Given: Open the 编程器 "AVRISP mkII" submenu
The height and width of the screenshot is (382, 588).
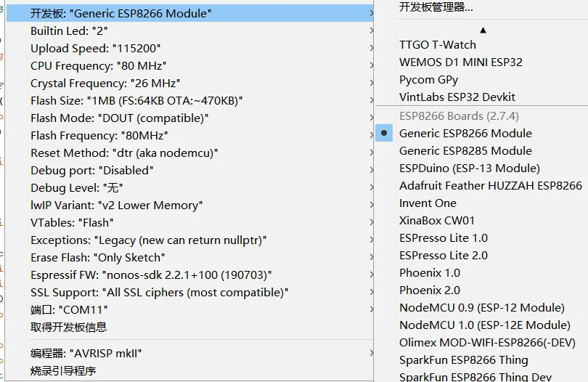Looking at the screenshot, I should 189,354.
